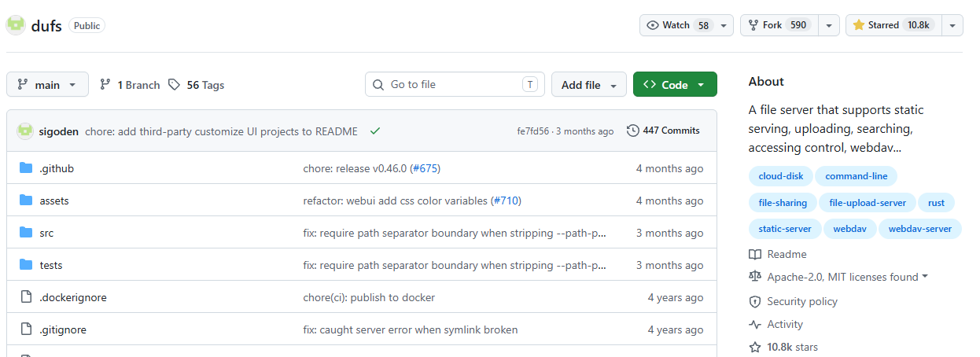Viewport: 980px width, 357px height.
Task: Click the star icon beside 10.8k stars
Action: click(755, 347)
